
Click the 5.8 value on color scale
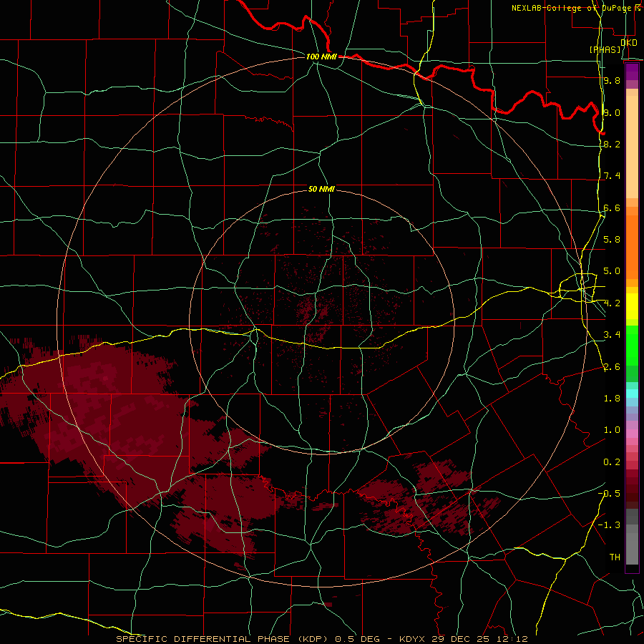point(612,240)
